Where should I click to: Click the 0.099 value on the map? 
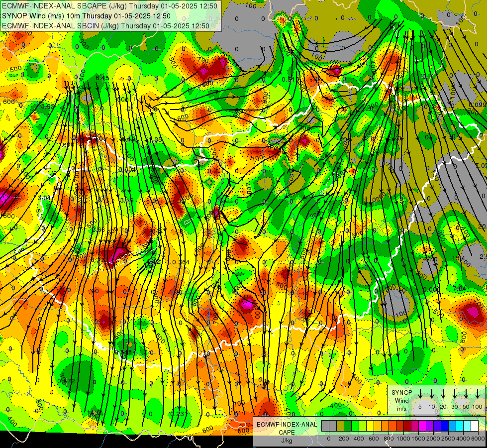[479, 105]
